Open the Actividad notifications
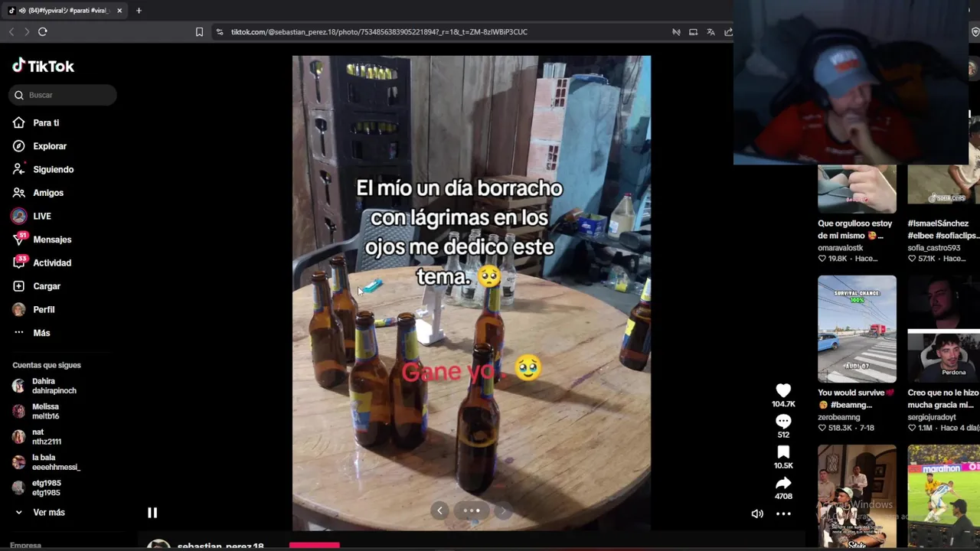Image resolution: width=980 pixels, height=551 pixels. (x=42, y=262)
